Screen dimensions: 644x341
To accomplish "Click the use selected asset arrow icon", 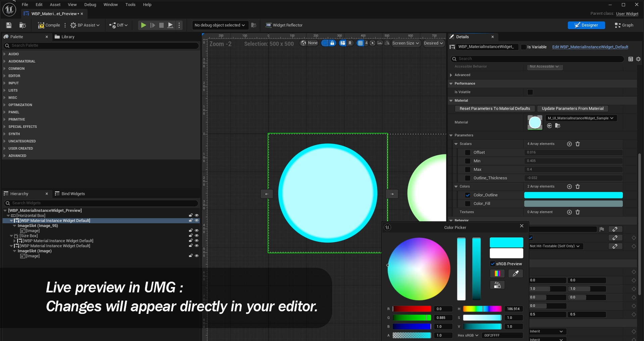I will pyautogui.click(x=549, y=126).
